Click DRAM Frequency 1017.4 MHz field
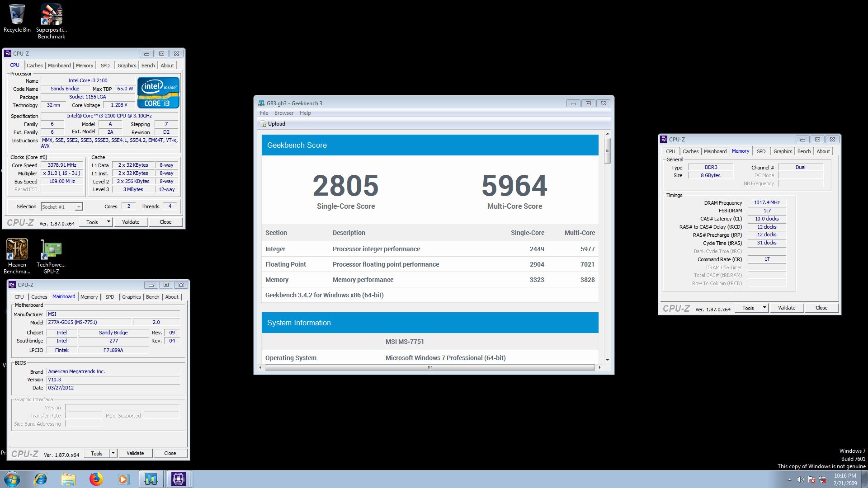868x488 pixels. [x=767, y=202]
